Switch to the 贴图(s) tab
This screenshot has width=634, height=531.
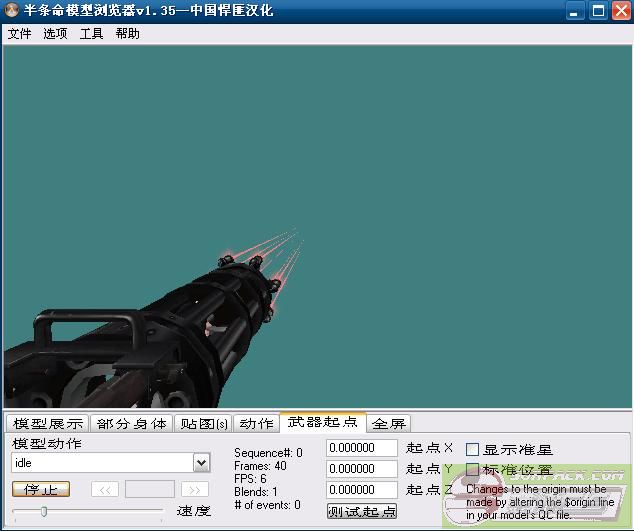click(x=204, y=424)
